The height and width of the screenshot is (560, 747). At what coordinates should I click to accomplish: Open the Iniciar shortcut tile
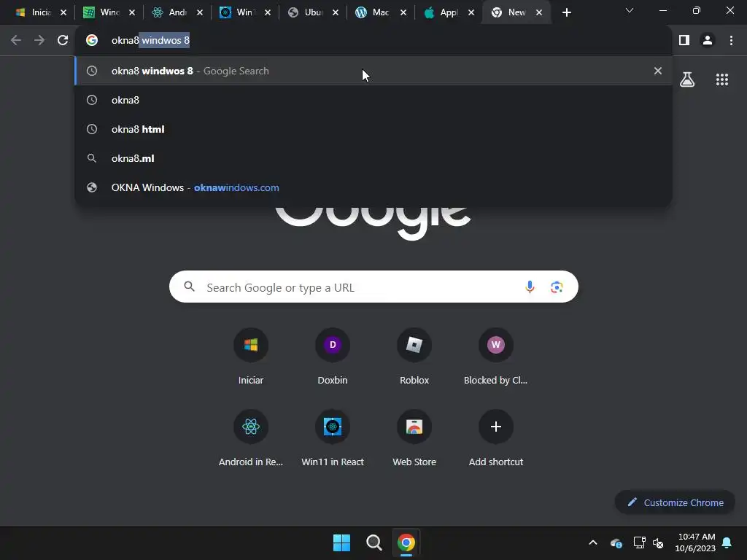point(251,356)
